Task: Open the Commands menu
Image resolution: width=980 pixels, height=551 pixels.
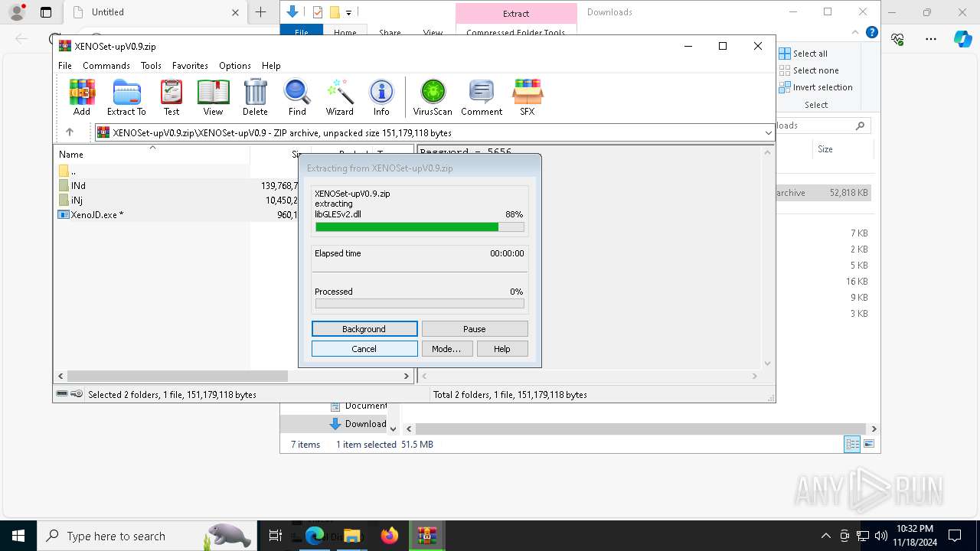Action: click(106, 66)
